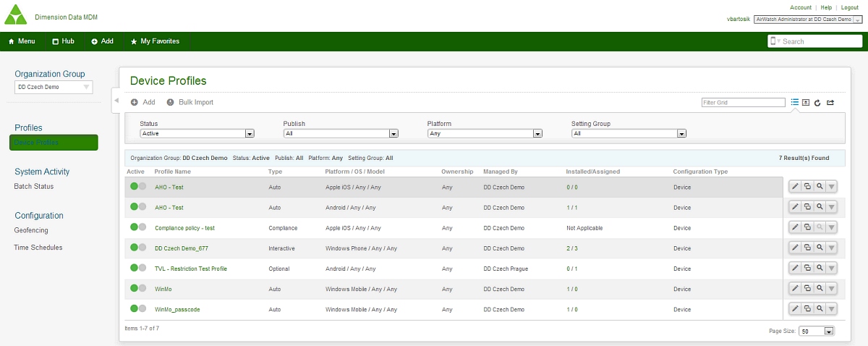Edit the WinMo profile
The image size is (868, 346).
tap(795, 288)
